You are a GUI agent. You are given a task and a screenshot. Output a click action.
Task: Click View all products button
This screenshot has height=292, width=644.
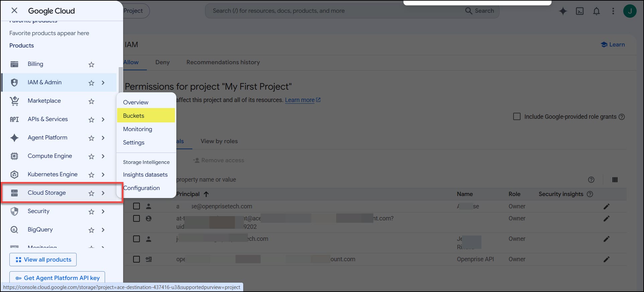coord(43,260)
